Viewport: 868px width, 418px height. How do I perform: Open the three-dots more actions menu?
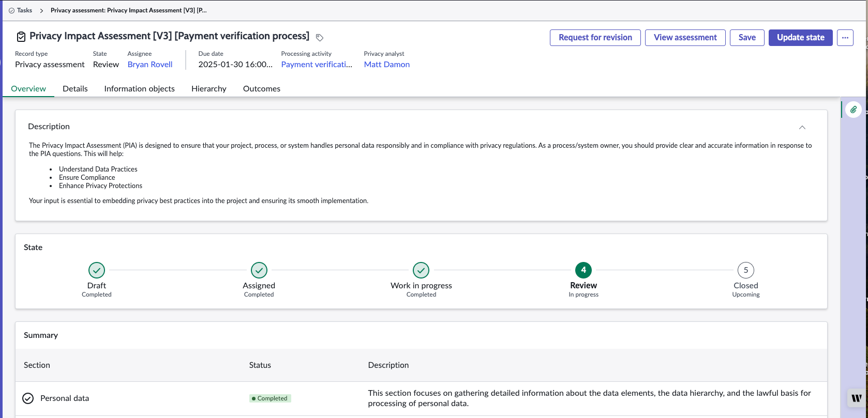[x=845, y=37]
